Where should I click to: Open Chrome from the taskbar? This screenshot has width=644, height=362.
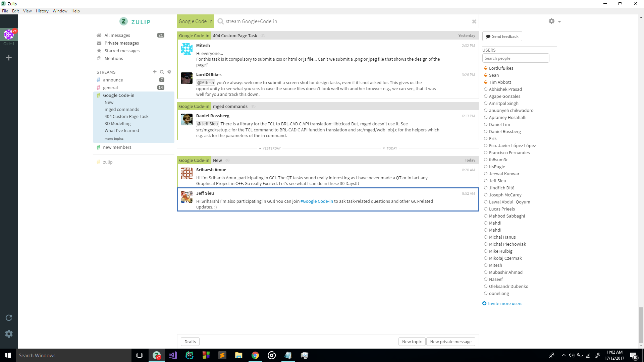tap(255, 355)
